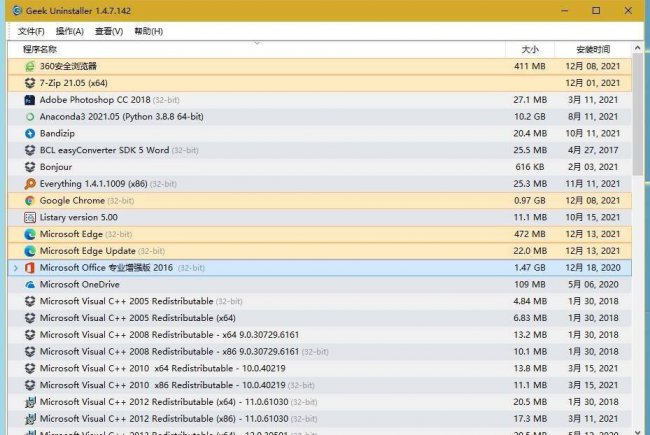Click the scrollbar down arrow

point(638,431)
